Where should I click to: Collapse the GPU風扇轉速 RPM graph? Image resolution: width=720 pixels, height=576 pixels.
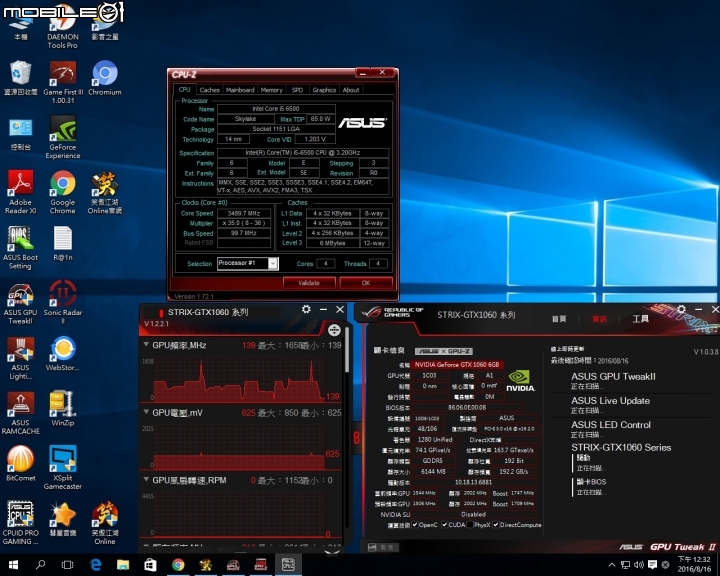[146, 480]
